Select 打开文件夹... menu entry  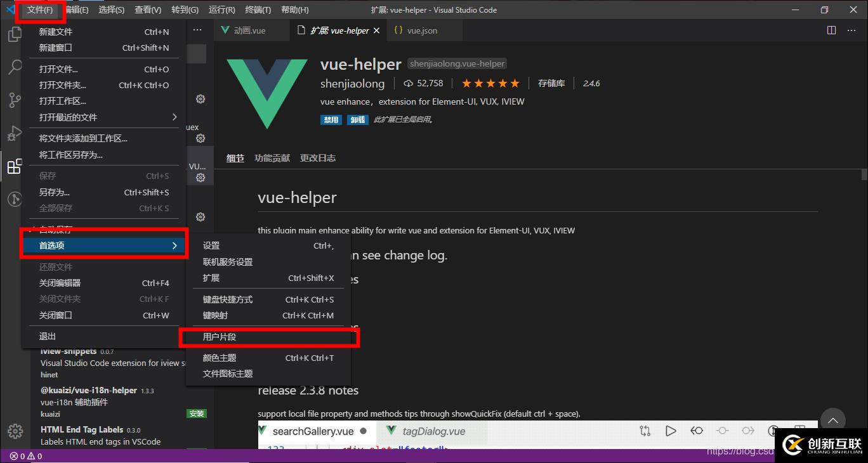coord(105,85)
